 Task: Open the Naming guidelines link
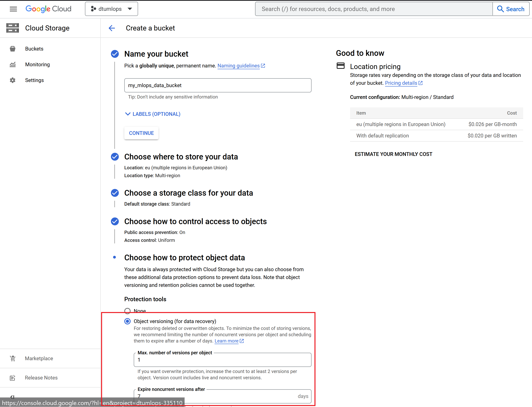[238, 66]
